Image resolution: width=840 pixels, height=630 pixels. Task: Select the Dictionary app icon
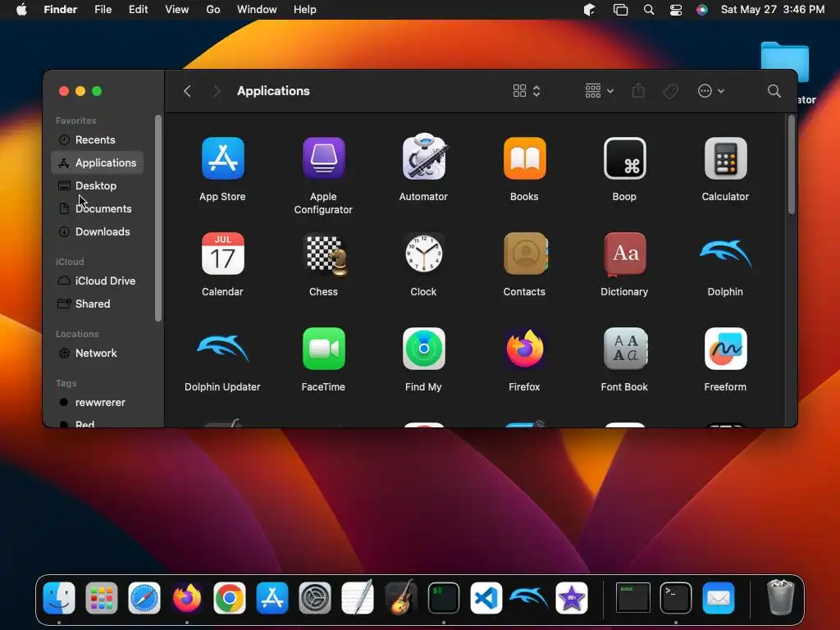[624, 253]
